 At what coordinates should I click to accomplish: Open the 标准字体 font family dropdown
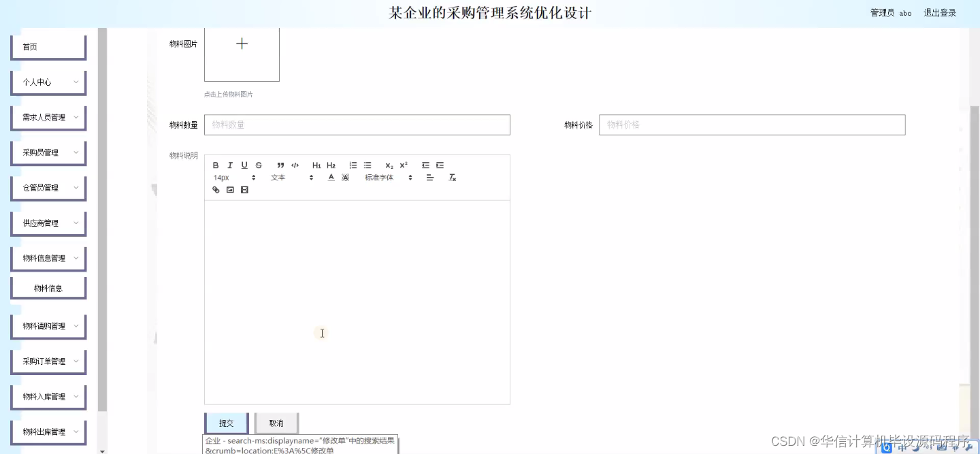click(380, 178)
